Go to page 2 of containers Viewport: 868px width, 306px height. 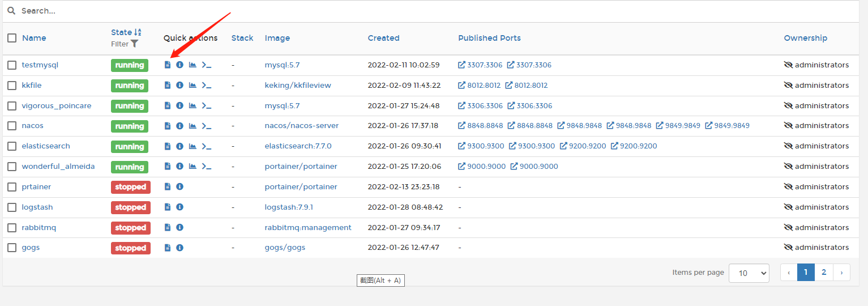[824, 273]
